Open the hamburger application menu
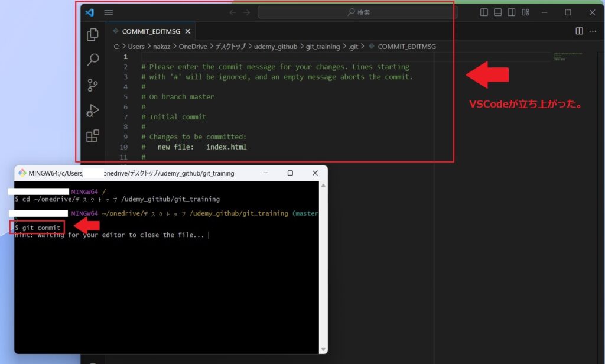Screen dimensions: 605x364 click(x=108, y=12)
